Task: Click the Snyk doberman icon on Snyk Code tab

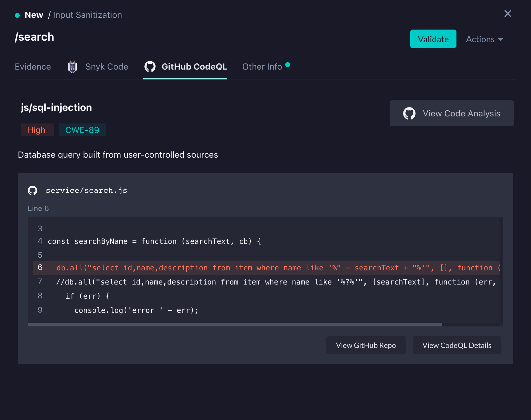Action: (72, 67)
